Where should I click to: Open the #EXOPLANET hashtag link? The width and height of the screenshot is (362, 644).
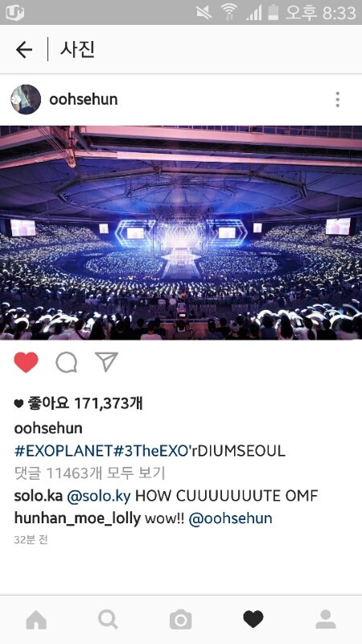point(64,451)
